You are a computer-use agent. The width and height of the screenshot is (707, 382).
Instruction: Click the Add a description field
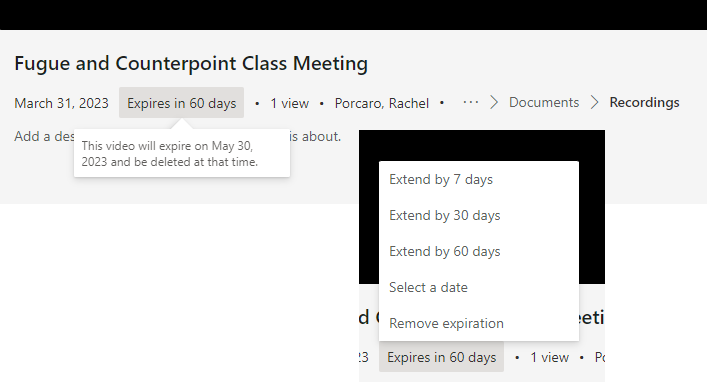click(178, 136)
